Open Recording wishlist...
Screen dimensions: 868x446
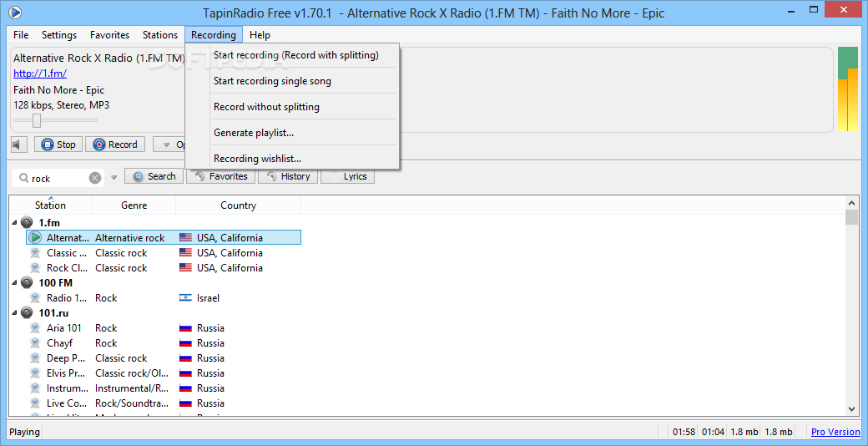click(x=292, y=159)
